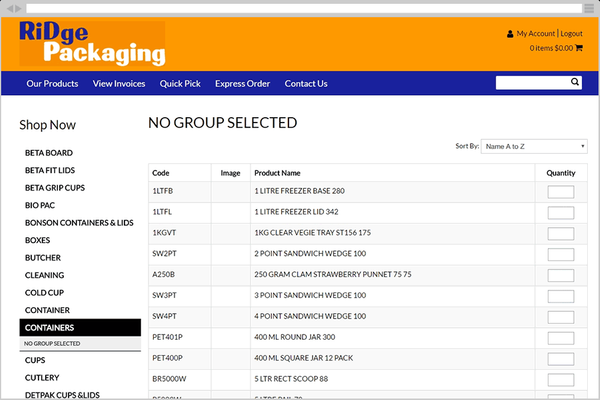Select CLEANING category
Image resolution: width=600 pixels, height=400 pixels.
(44, 275)
